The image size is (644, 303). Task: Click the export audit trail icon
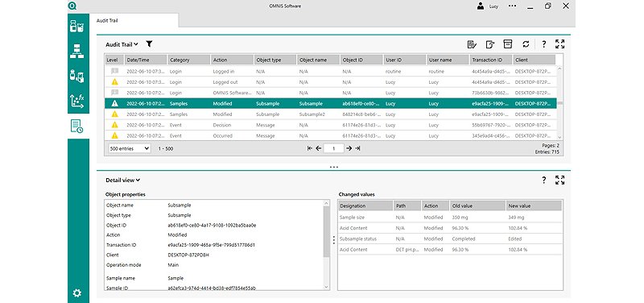pos(490,44)
